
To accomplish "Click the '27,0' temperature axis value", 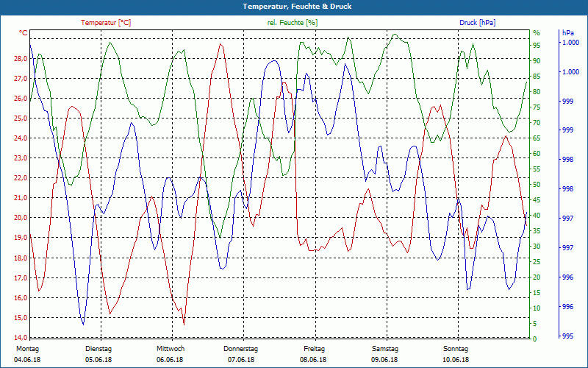I will 21,79.
